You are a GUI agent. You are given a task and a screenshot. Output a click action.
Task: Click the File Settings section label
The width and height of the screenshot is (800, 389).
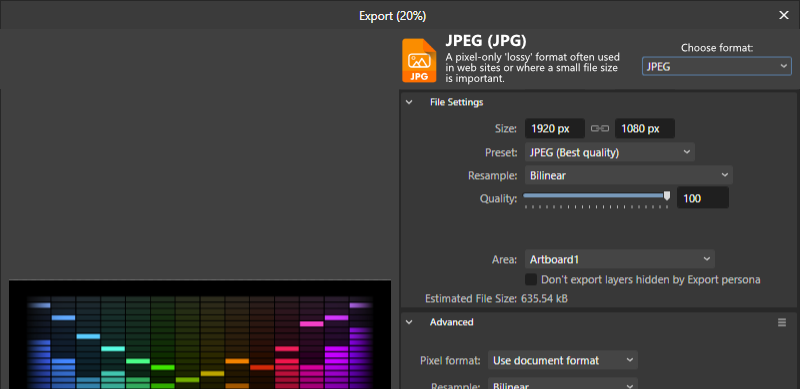pyautogui.click(x=456, y=102)
